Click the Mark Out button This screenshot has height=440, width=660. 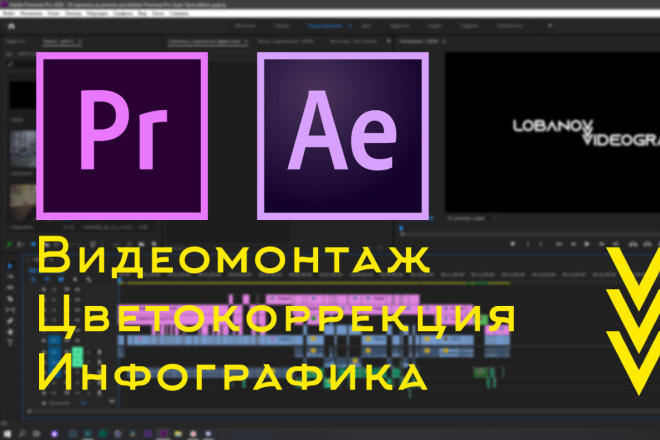(541, 244)
